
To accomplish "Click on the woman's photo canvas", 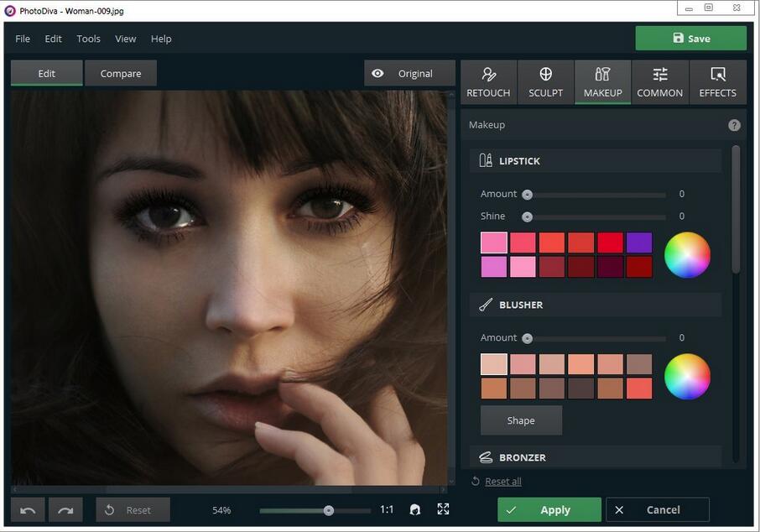I will [229, 288].
